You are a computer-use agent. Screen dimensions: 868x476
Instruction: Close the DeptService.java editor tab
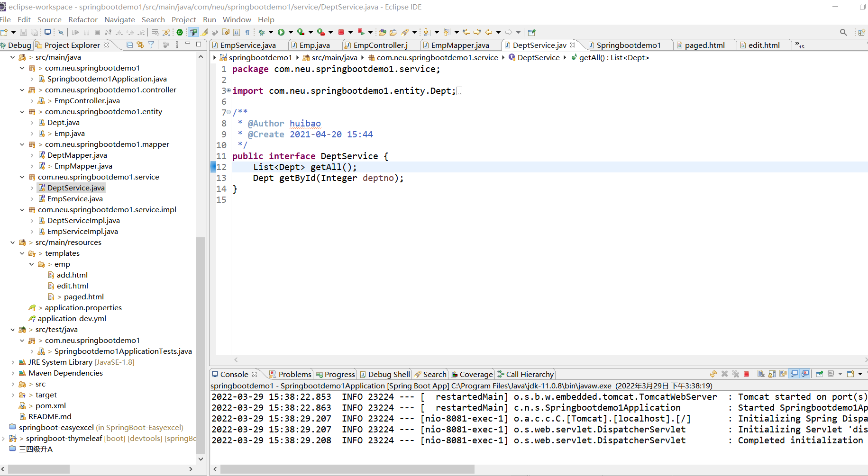[x=573, y=45]
